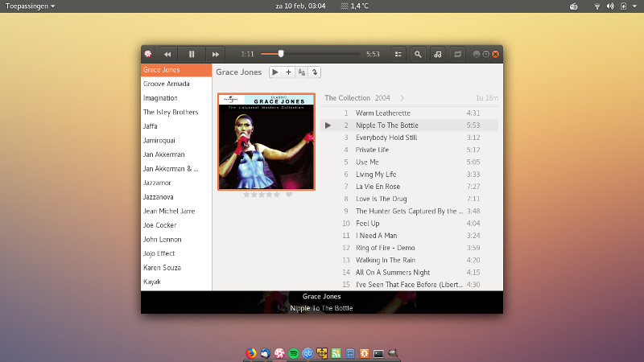Launch qBittorrent from the dock
This screenshot has height=362, width=644.
tap(308, 353)
